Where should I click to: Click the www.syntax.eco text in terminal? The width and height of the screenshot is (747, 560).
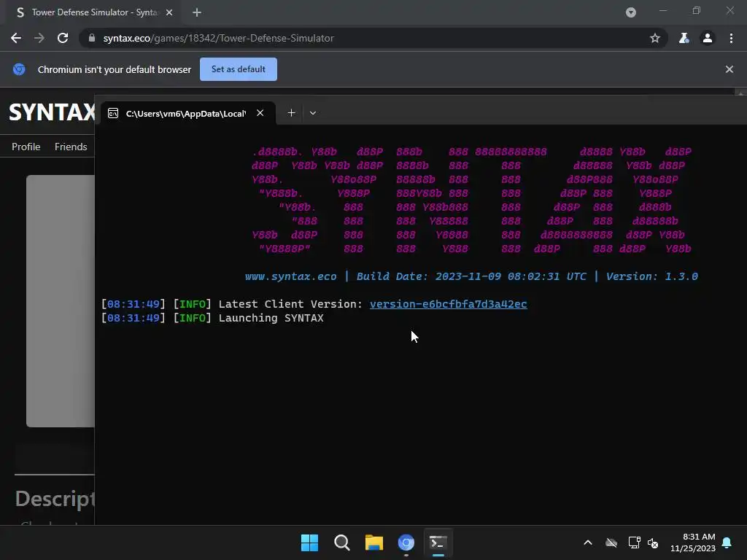pos(290,276)
